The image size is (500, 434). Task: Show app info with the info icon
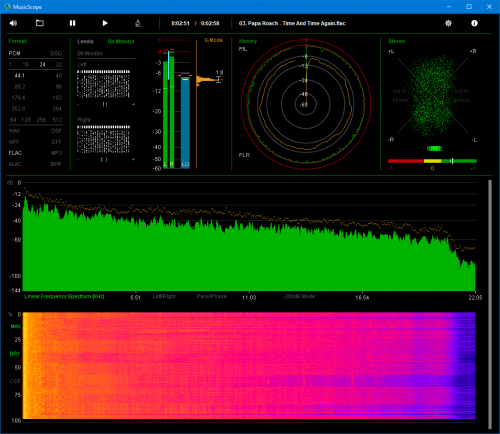[474, 23]
